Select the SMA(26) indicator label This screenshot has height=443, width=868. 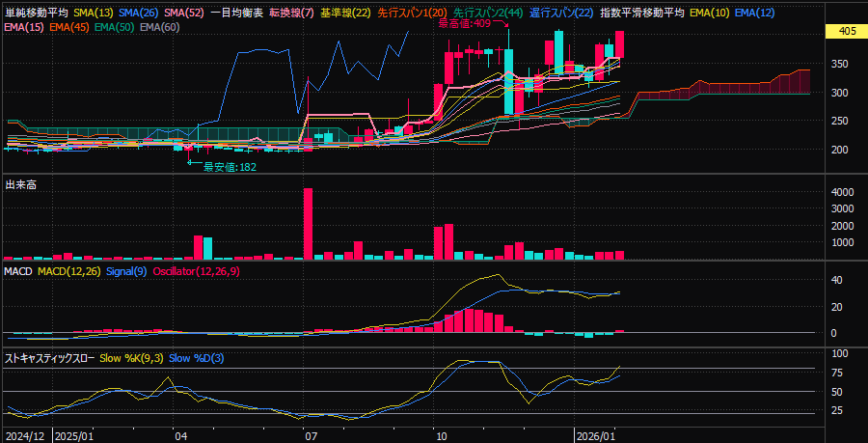coord(140,13)
